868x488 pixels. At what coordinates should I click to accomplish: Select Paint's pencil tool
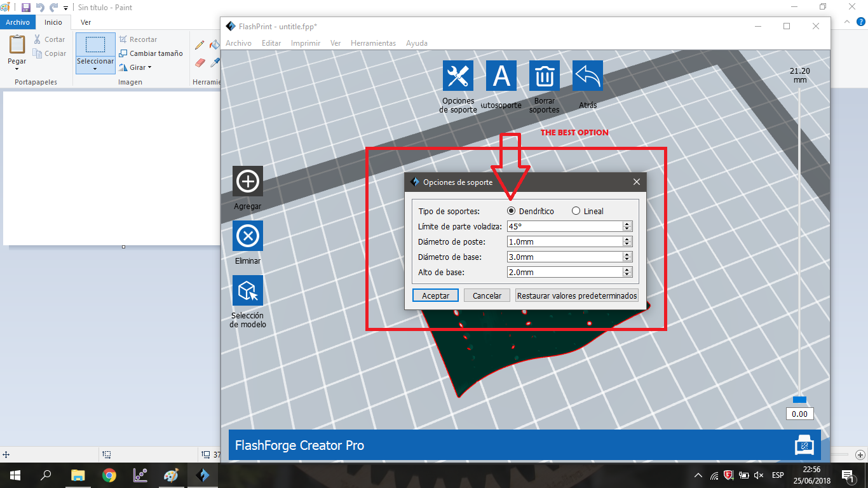click(200, 45)
